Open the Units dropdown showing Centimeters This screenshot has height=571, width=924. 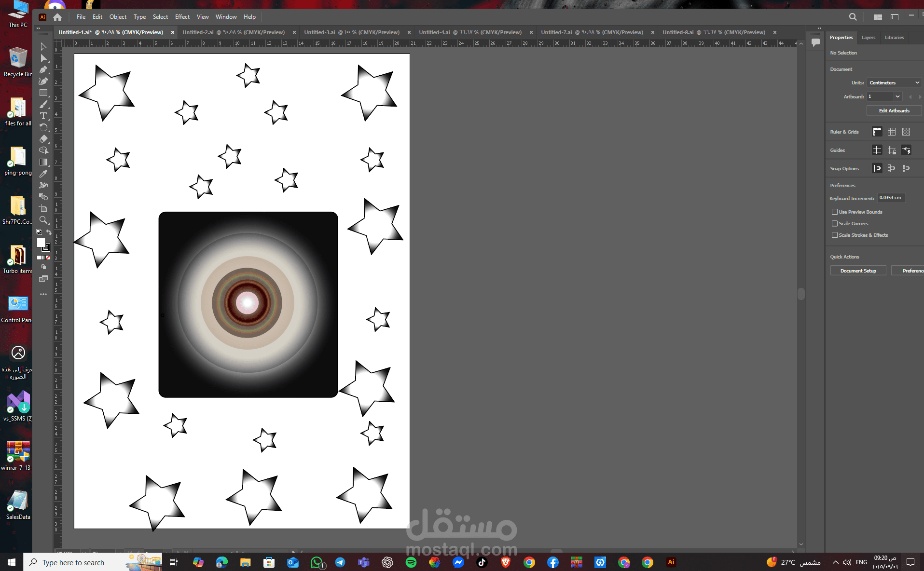point(894,83)
